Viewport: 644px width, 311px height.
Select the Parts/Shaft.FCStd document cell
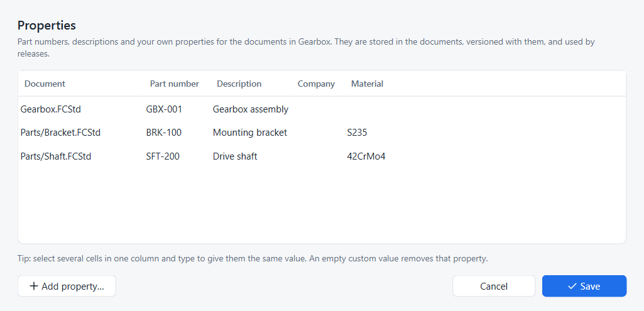(81, 156)
